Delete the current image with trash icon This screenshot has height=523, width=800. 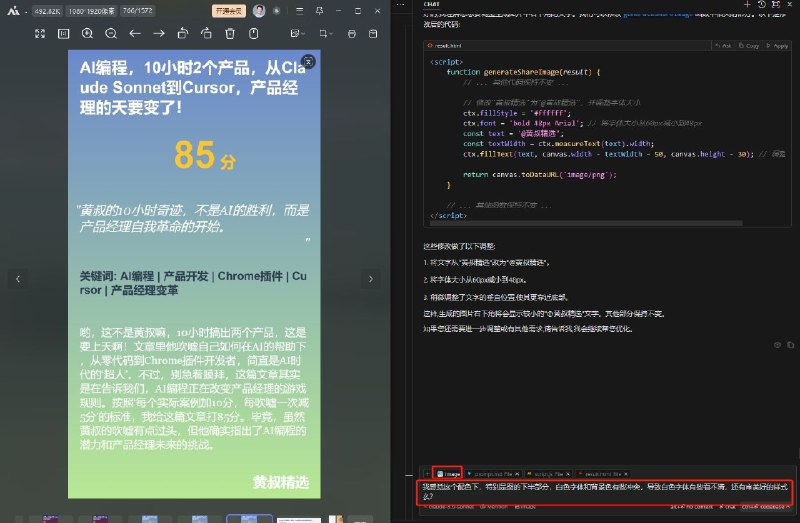click(x=230, y=34)
